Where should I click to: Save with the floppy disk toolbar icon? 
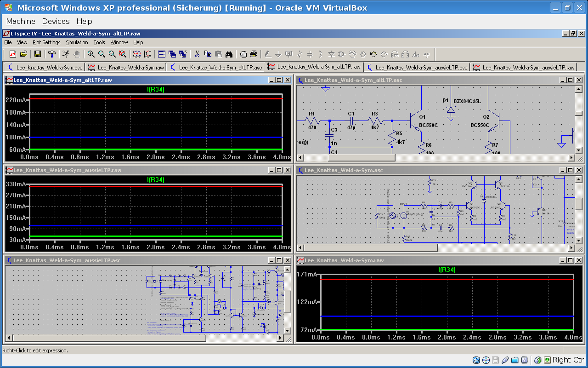38,54
